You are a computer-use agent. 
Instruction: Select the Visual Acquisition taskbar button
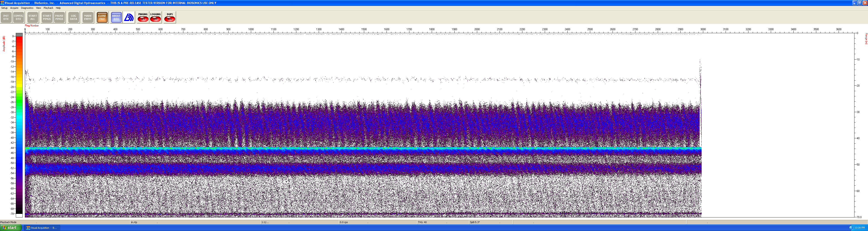pos(42,228)
